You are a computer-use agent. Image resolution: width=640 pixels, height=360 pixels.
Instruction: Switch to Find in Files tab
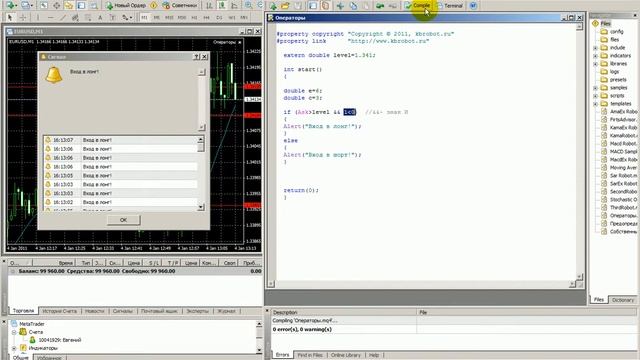310,355
